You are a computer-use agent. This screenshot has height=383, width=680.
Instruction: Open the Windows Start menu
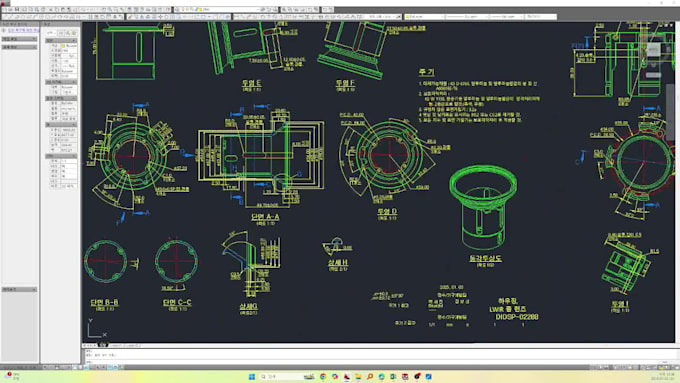pyautogui.click(x=252, y=376)
